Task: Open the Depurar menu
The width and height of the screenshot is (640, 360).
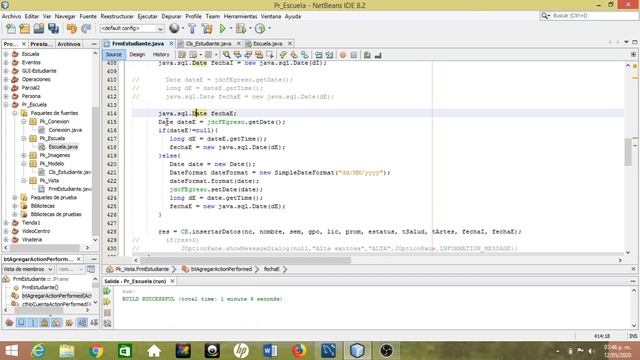Action: pyautogui.click(x=171, y=16)
